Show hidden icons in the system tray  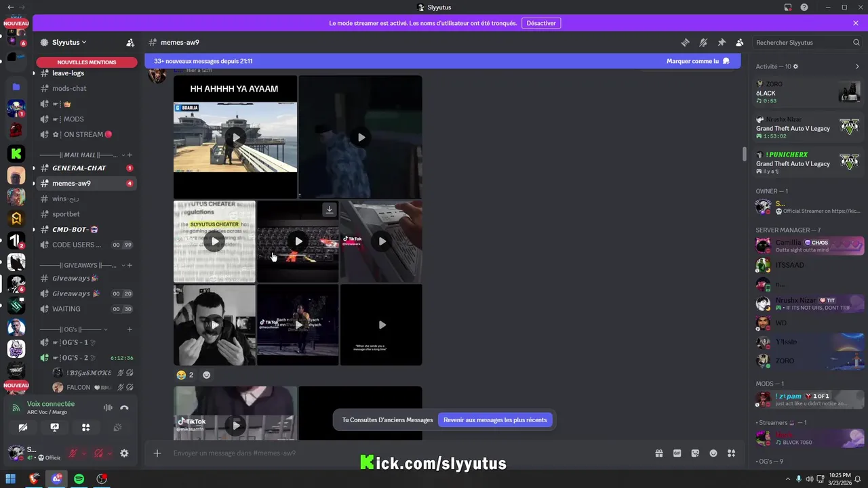click(x=787, y=479)
